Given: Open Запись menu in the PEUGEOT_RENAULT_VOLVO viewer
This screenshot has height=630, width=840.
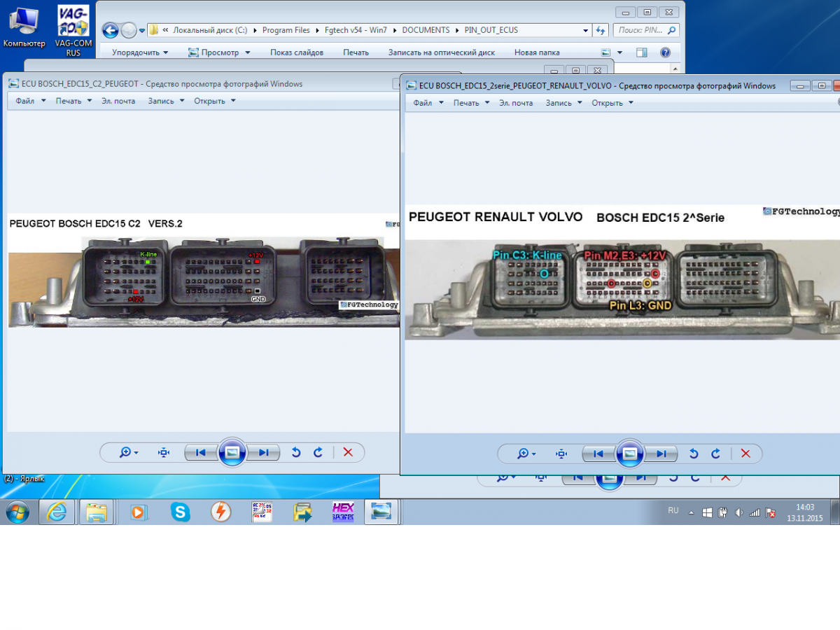Looking at the screenshot, I should 563,103.
